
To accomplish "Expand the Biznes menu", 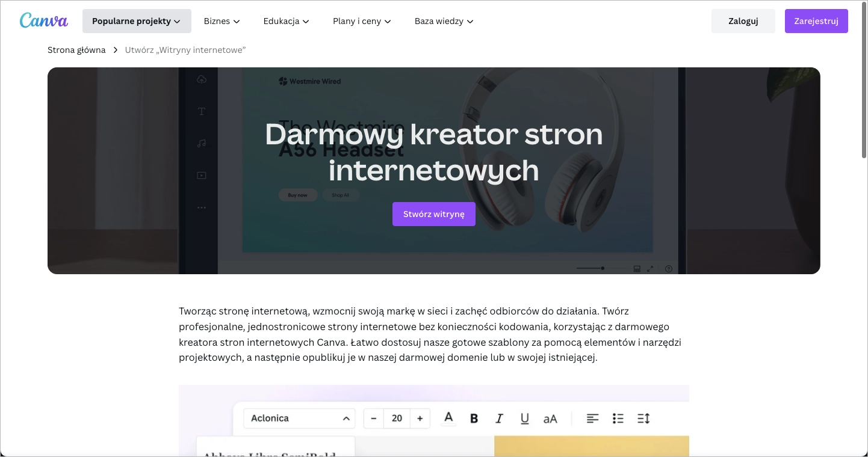I will (222, 20).
